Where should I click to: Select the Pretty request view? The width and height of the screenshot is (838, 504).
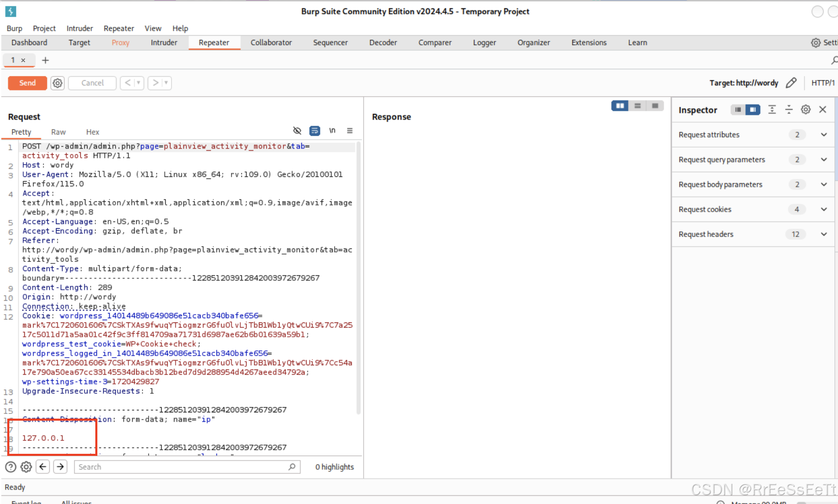(x=21, y=132)
